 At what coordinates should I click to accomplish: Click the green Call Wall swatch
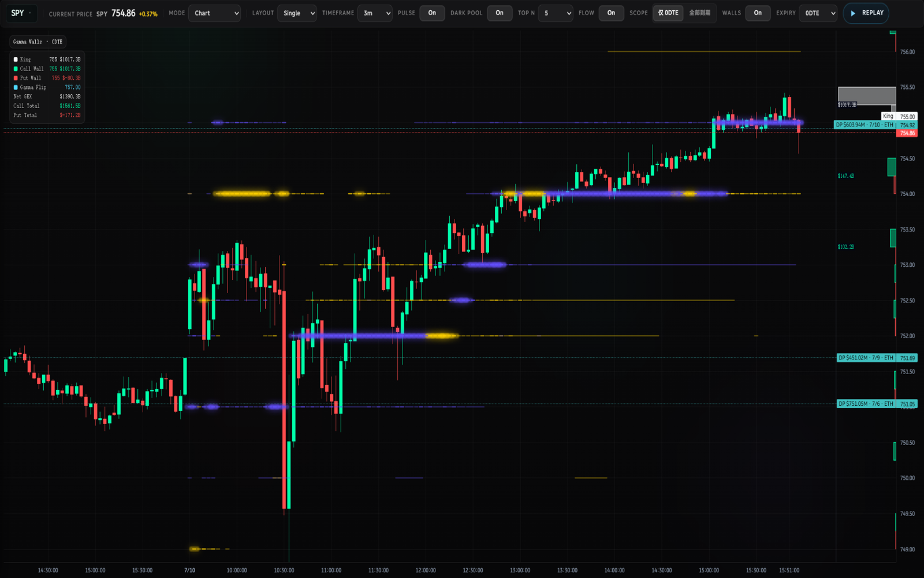point(16,69)
